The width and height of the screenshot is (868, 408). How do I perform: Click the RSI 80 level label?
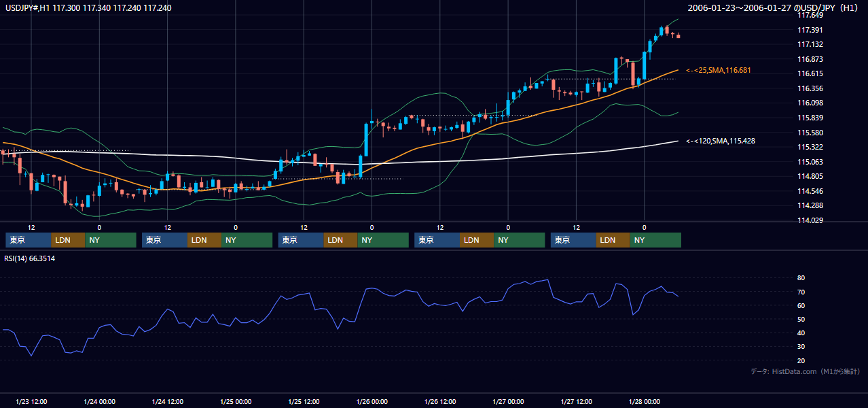click(801, 278)
